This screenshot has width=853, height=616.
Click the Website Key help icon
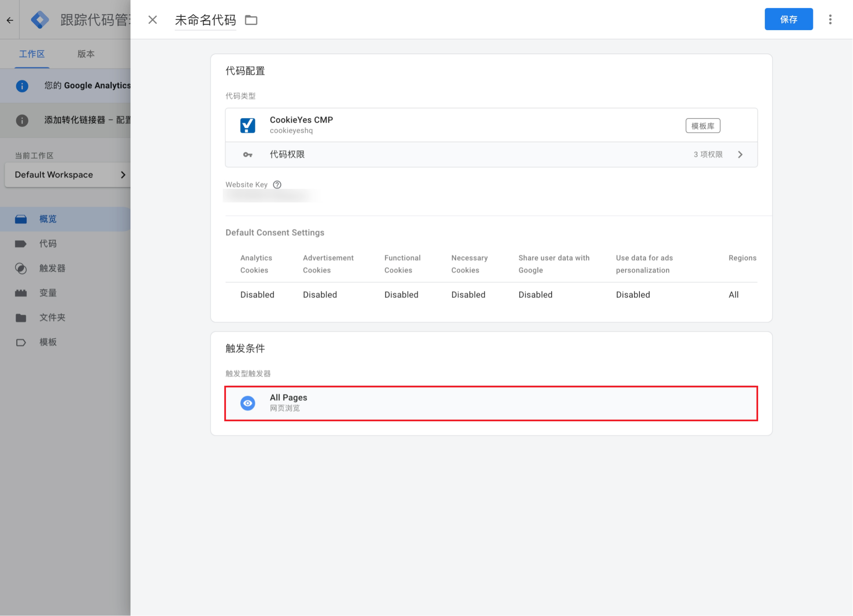(277, 185)
